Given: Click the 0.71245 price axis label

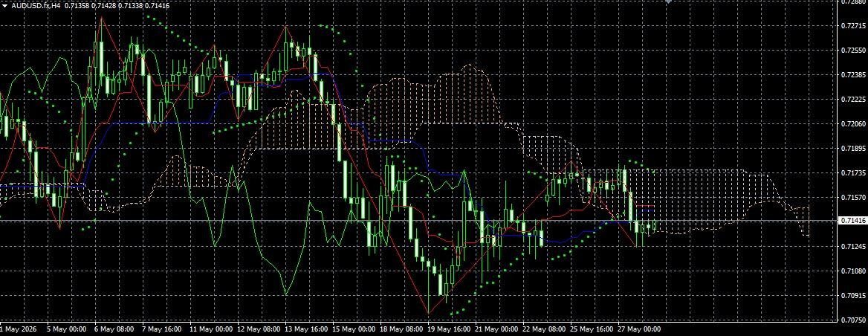Looking at the screenshot, I should coord(853,246).
